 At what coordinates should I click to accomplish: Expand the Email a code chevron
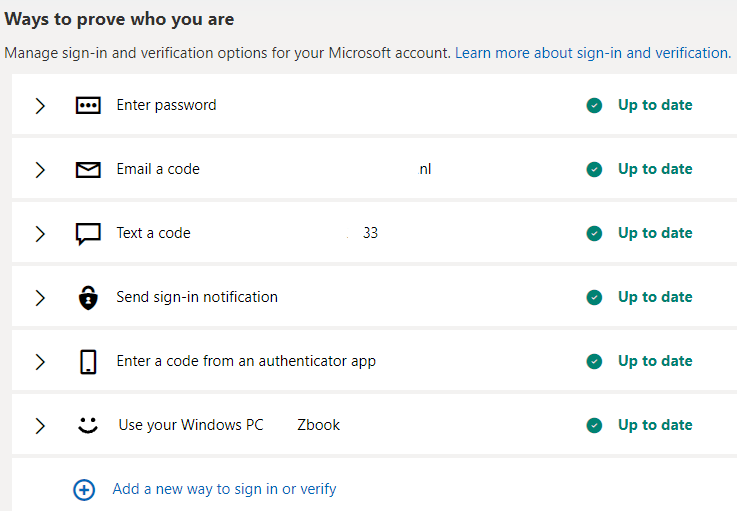tap(40, 170)
